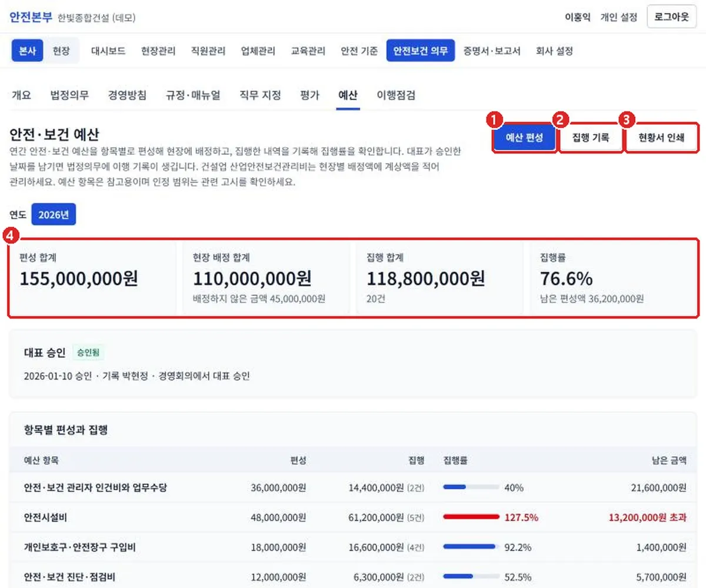This screenshot has width=706, height=588.
Task: Select 안전 기준 in the top navigation
Action: tap(359, 51)
